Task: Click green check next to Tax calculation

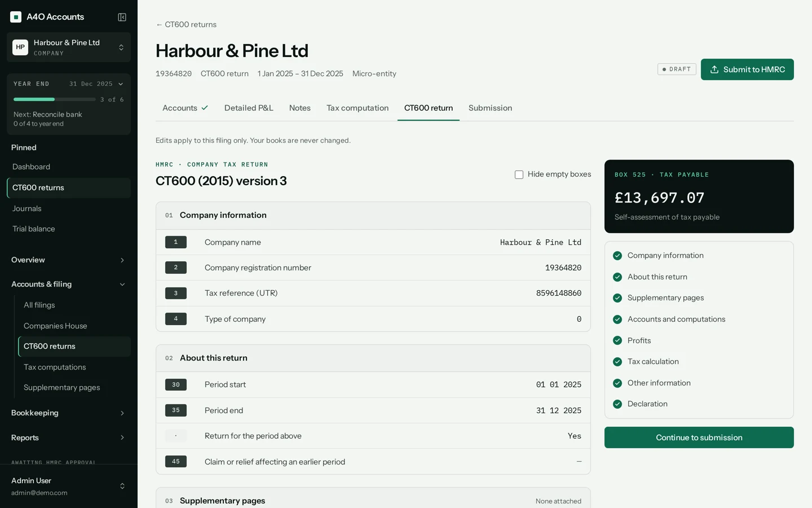Action: (x=617, y=362)
